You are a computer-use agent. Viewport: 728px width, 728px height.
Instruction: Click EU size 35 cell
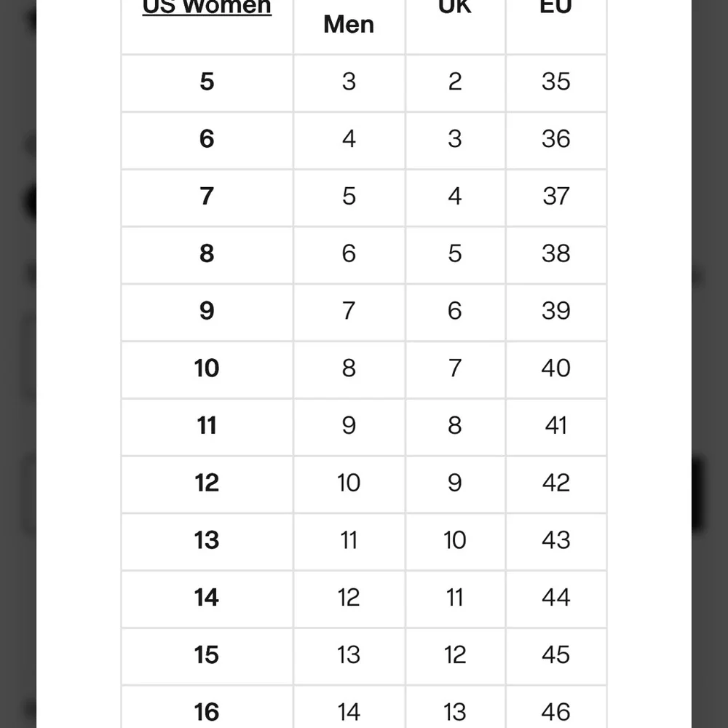pyautogui.click(x=555, y=82)
